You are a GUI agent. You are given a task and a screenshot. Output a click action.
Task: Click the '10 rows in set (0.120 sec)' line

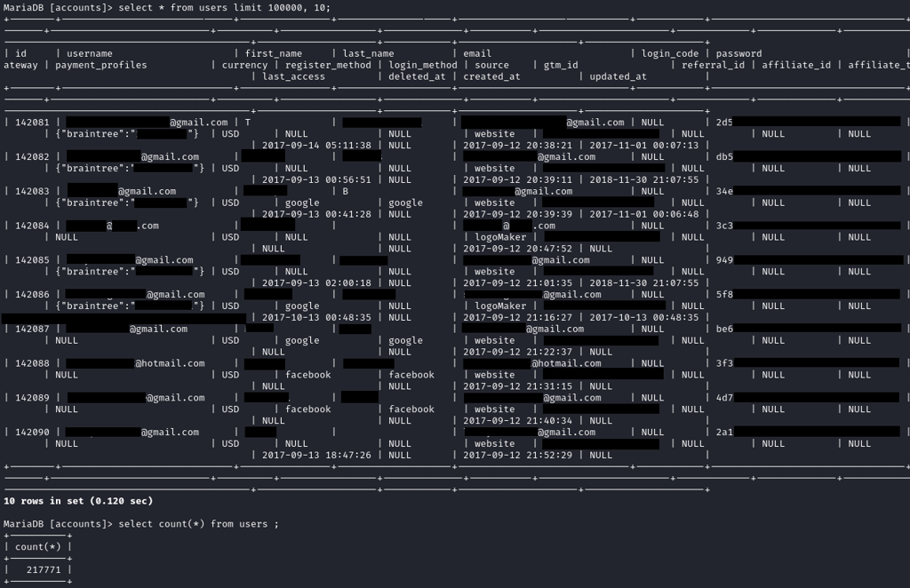click(78, 501)
